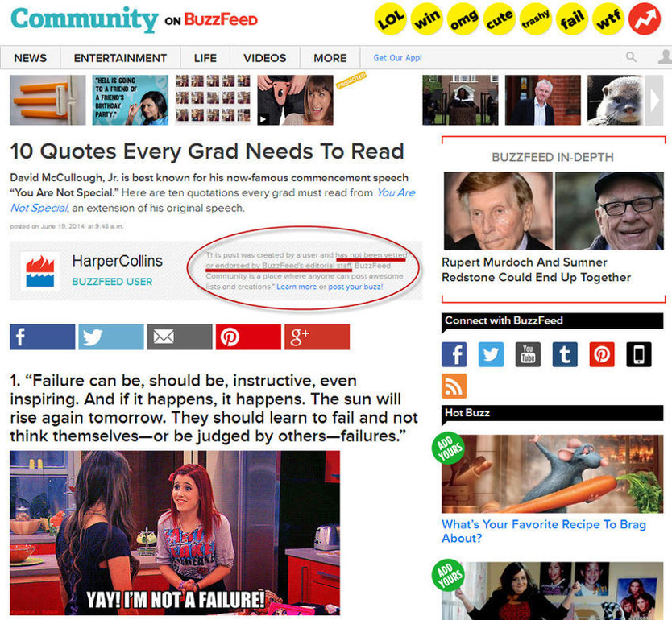Select the omg reaction badge
672x620 pixels.
(463, 19)
